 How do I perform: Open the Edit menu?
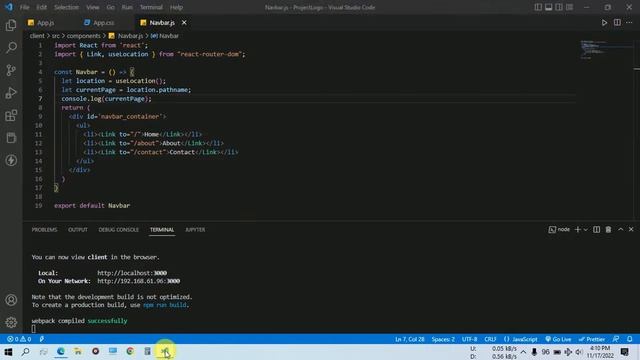tap(41, 7)
